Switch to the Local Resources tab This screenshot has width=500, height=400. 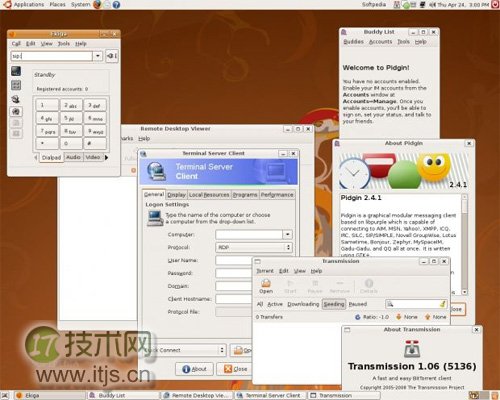tap(209, 195)
